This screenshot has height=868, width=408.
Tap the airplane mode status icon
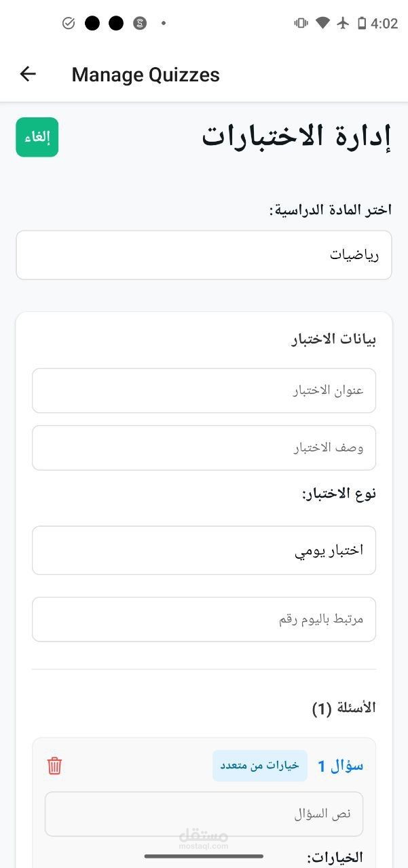[343, 24]
